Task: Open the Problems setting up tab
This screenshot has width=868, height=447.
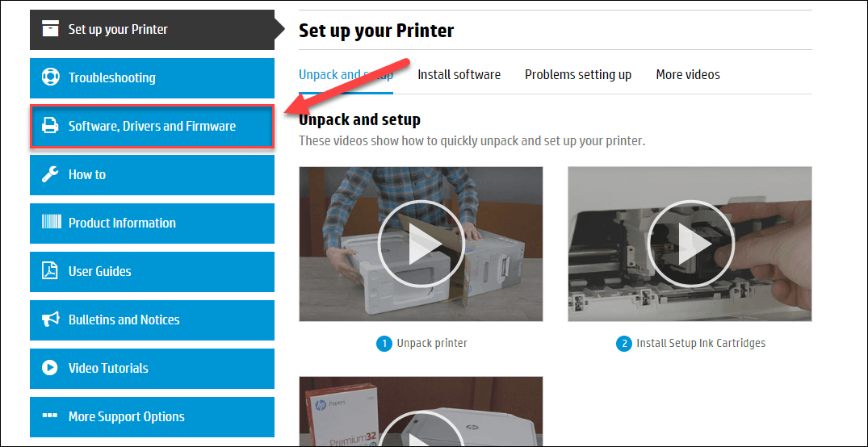Action: point(577,74)
